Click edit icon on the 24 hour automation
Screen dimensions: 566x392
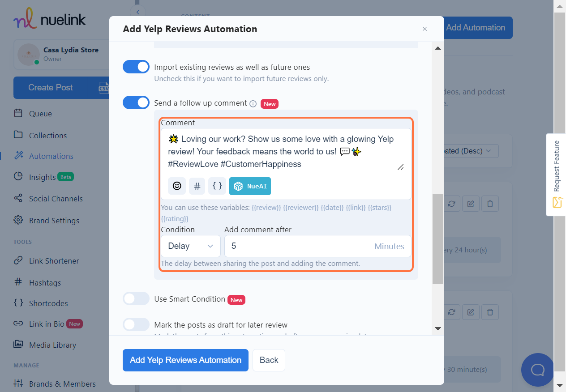[x=471, y=204]
